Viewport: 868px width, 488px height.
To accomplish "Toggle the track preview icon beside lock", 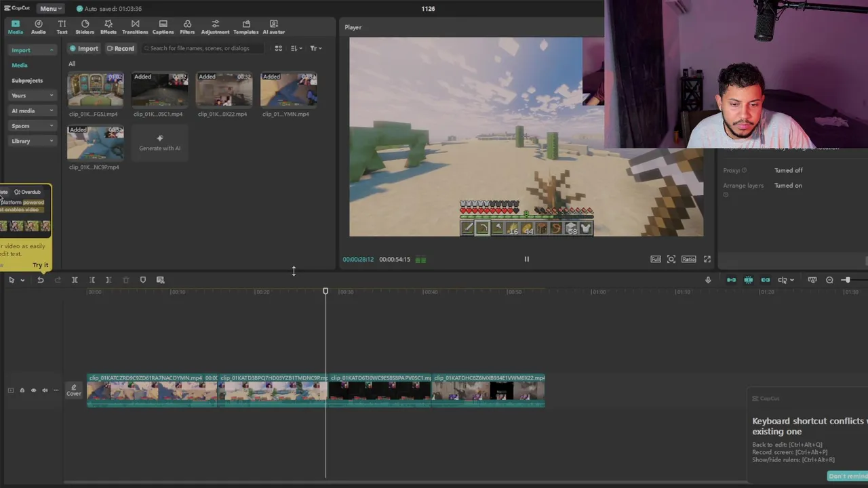I will point(10,390).
